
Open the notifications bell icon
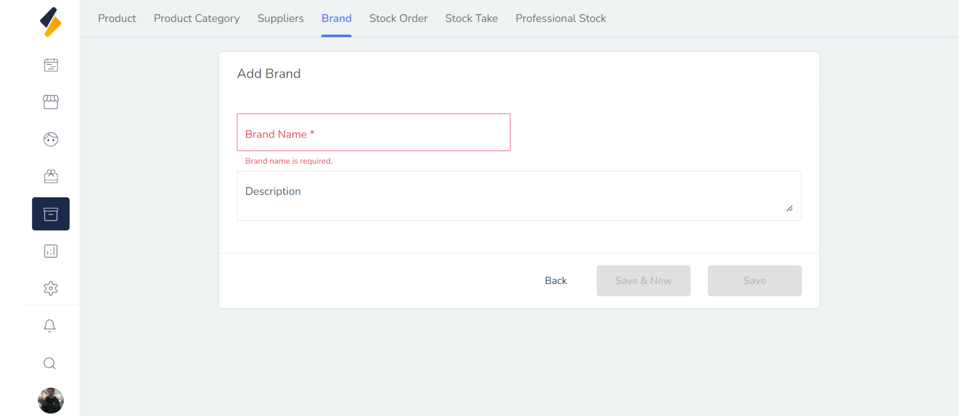[50, 326]
